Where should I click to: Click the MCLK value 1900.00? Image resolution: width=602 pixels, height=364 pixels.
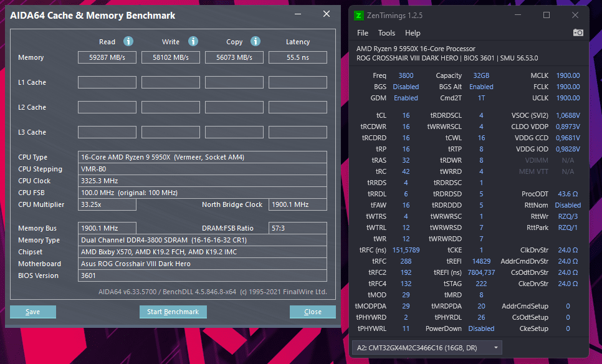pyautogui.click(x=568, y=75)
